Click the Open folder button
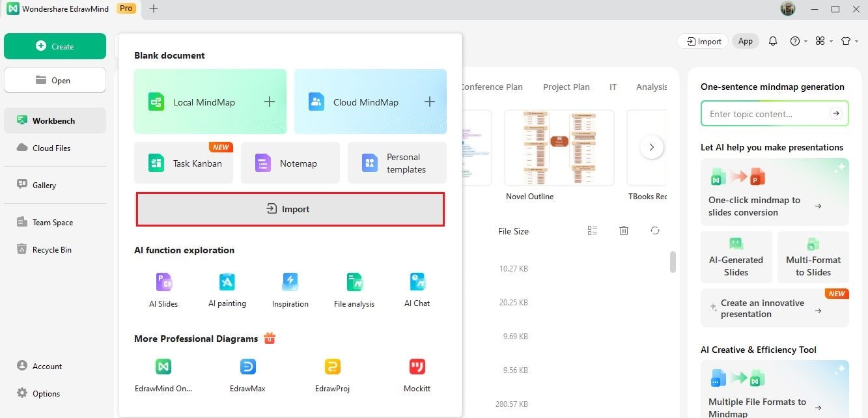The height and width of the screenshot is (418, 868). point(55,80)
